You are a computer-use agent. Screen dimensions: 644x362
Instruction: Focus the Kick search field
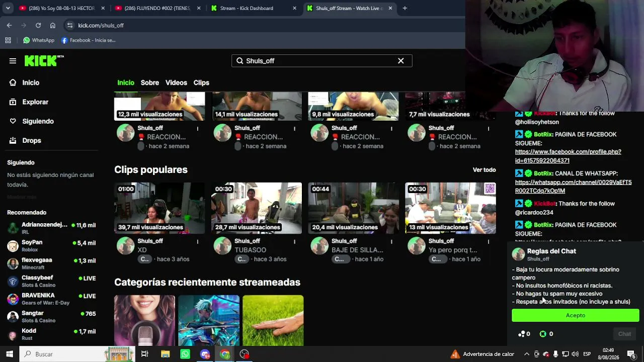[322, 61]
